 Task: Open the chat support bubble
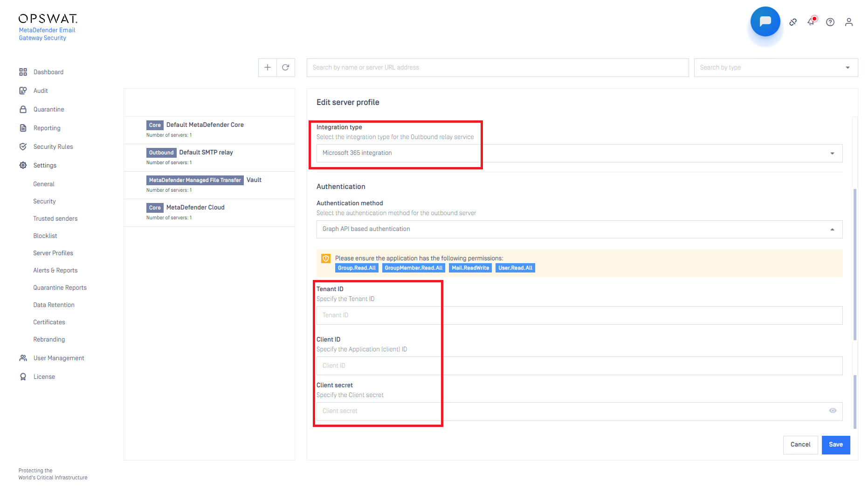pyautogui.click(x=765, y=21)
